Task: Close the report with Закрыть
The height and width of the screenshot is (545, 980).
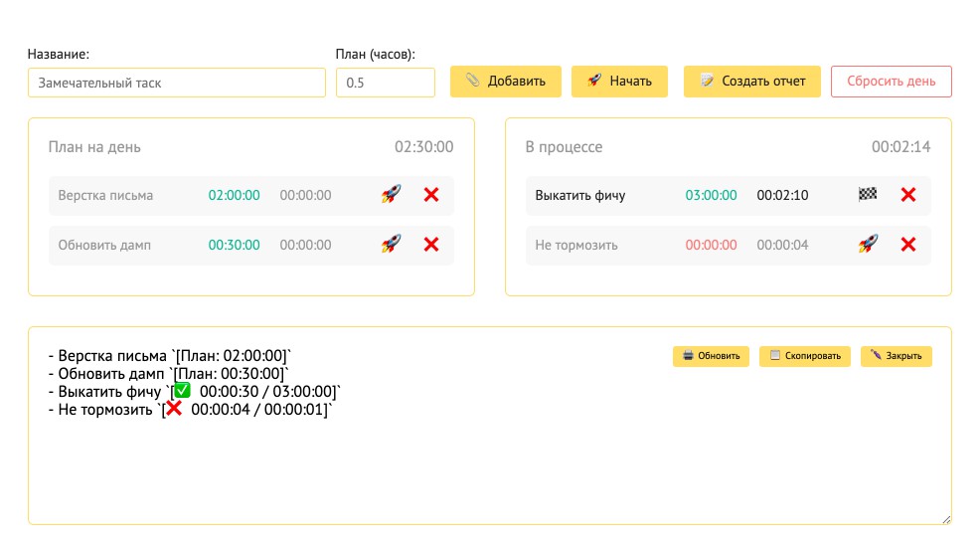Action: tap(896, 356)
